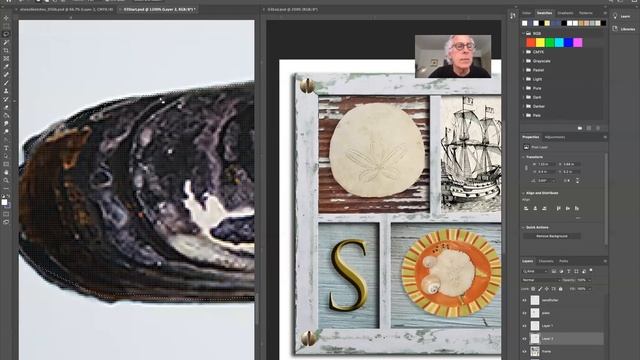Select the Brush tool
The height and width of the screenshot is (360, 640).
pyautogui.click(x=6, y=83)
